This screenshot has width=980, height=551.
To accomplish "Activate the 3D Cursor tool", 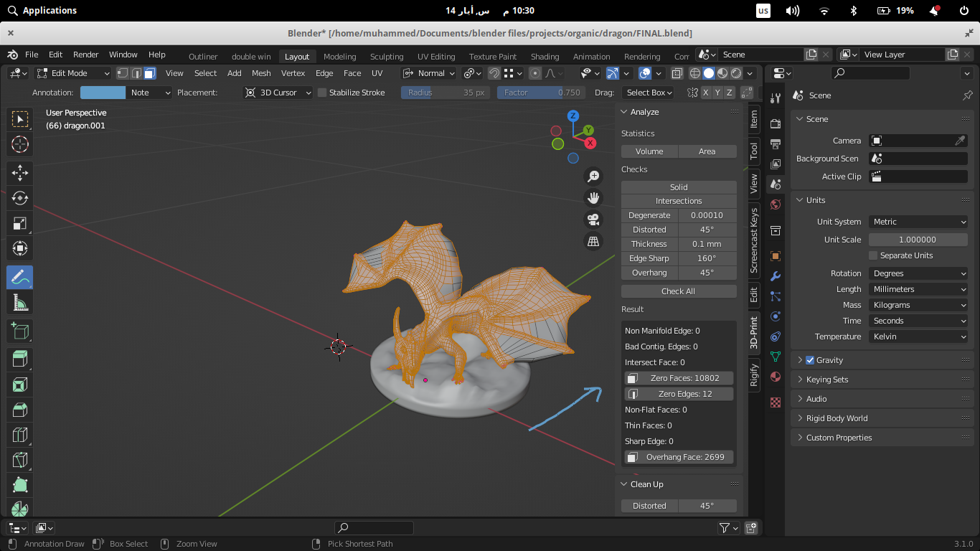I will click(20, 144).
